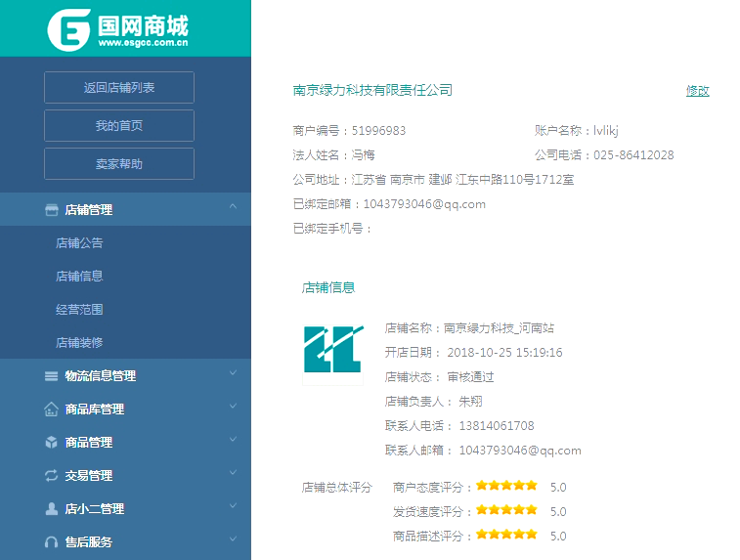The image size is (740, 560).
Task: Select the 商品库管理 menu heading
Action: [x=95, y=409]
